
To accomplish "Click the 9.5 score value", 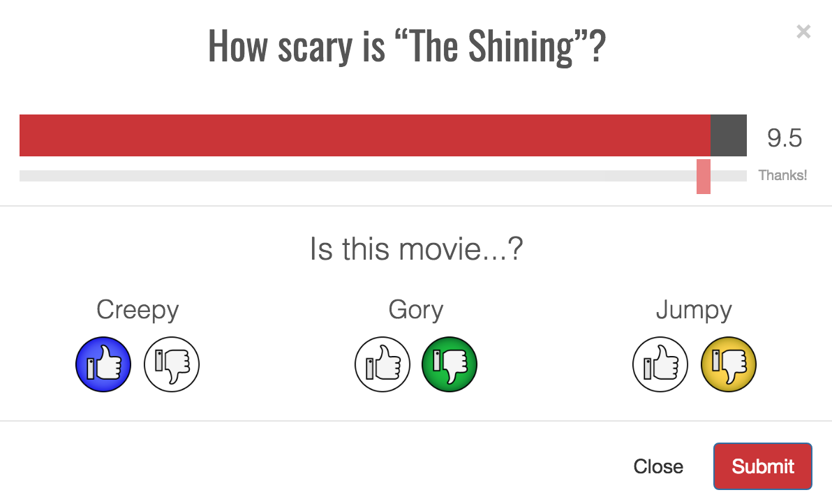I will (785, 138).
